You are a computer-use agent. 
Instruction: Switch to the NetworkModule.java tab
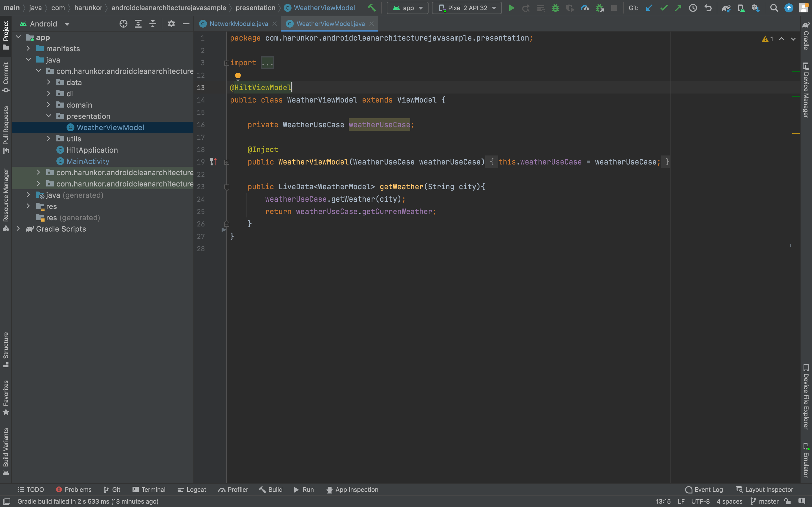[238, 24]
